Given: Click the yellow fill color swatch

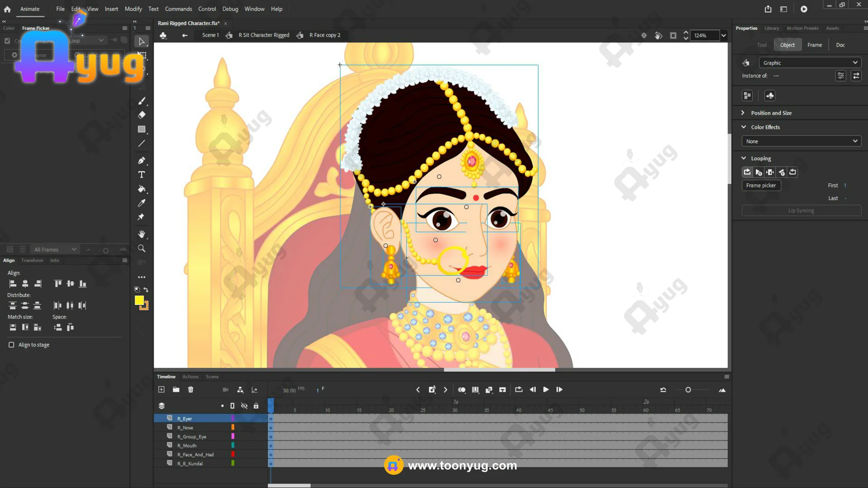Looking at the screenshot, I should 139,301.
